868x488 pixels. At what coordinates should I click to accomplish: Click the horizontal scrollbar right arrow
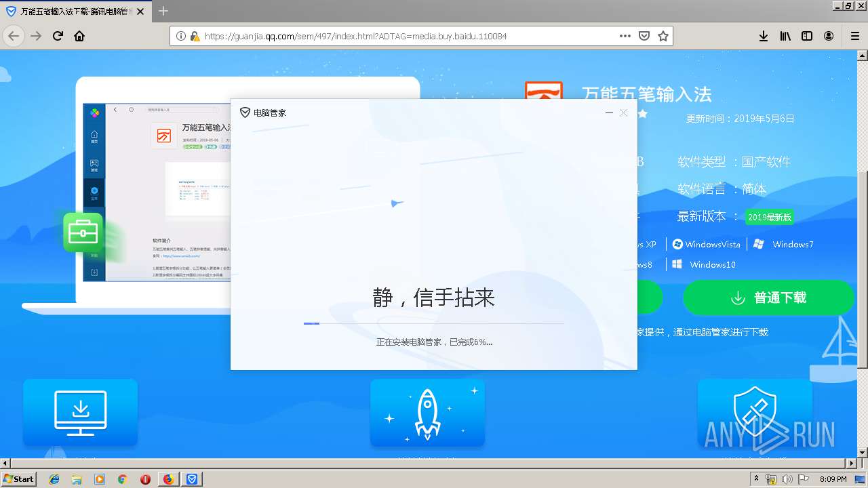click(851, 464)
